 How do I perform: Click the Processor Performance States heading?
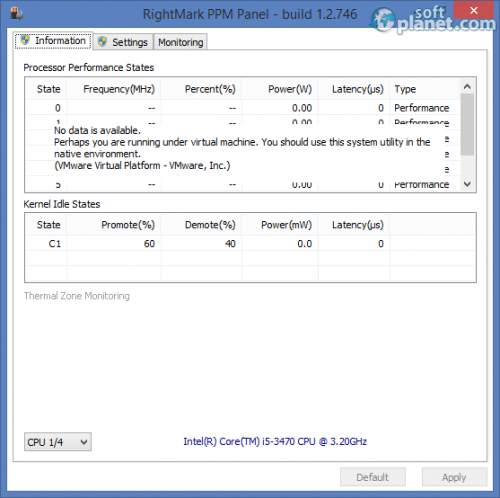[89, 67]
